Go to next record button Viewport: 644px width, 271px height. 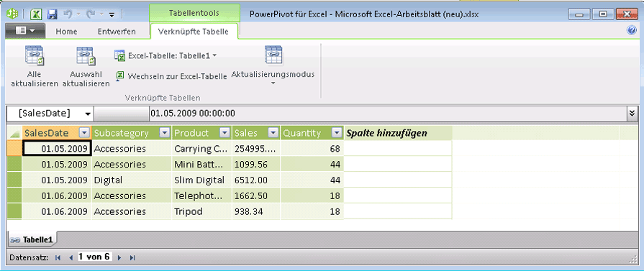point(119,257)
